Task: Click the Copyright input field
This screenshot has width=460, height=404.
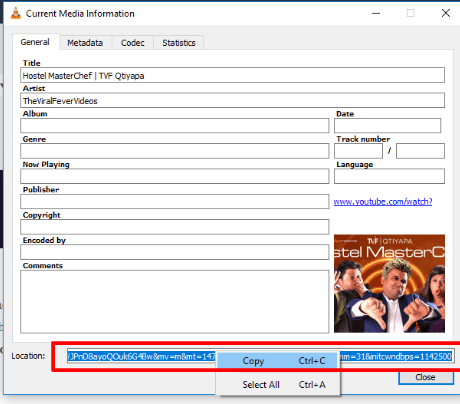Action: (x=175, y=227)
